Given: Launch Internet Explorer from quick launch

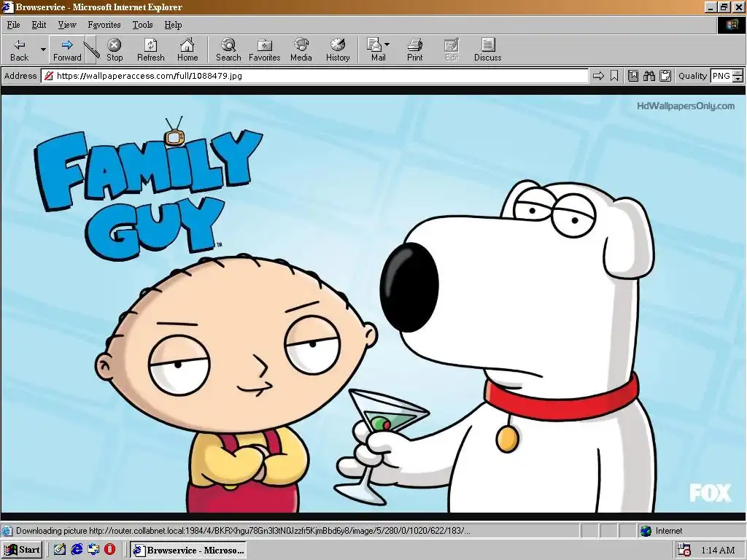Looking at the screenshot, I should [77, 550].
